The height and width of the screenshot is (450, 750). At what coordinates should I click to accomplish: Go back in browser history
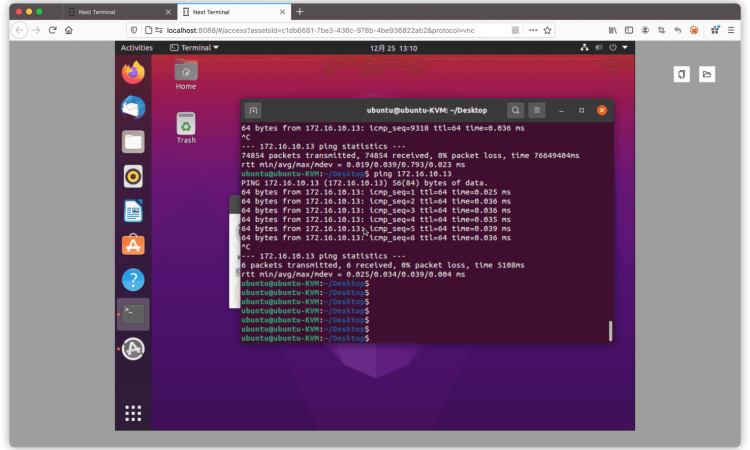tap(19, 30)
